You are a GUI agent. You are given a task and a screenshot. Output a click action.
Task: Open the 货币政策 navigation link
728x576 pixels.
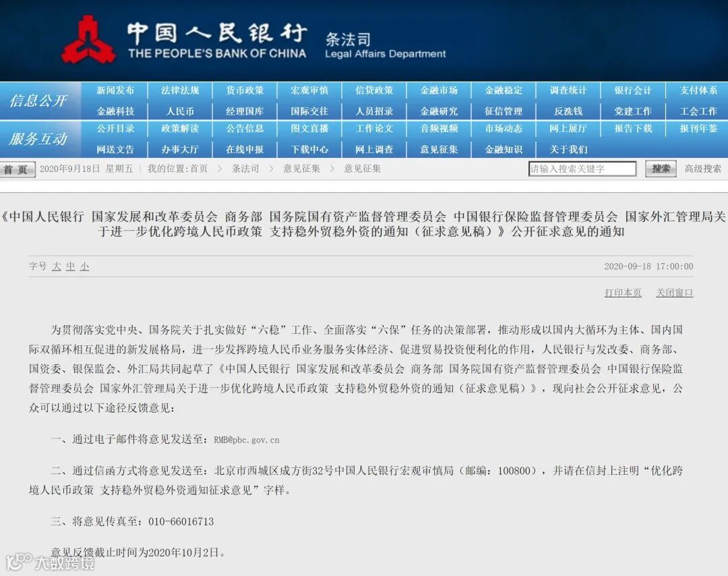245,90
